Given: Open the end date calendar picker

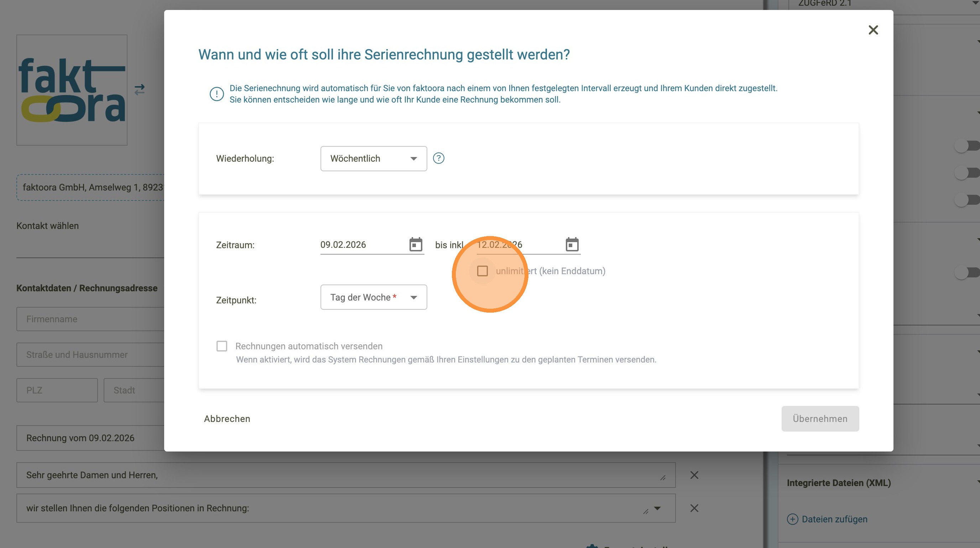Looking at the screenshot, I should 572,245.
